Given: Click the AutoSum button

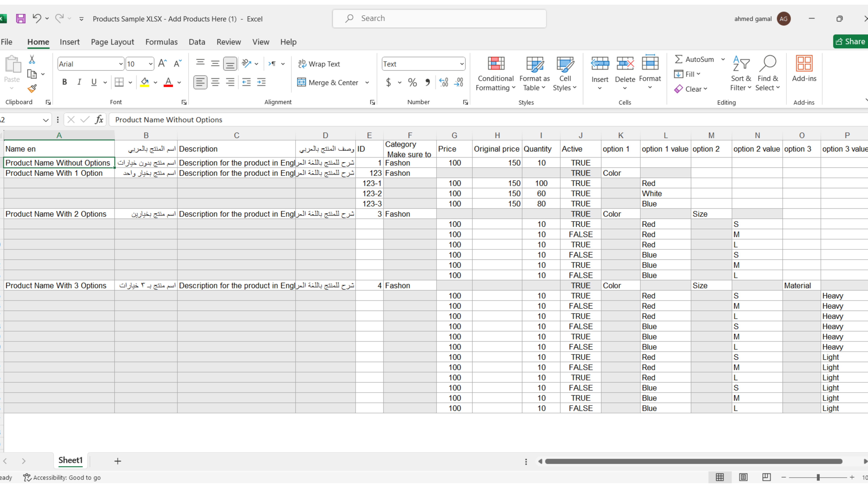Looking at the screenshot, I should point(694,59).
